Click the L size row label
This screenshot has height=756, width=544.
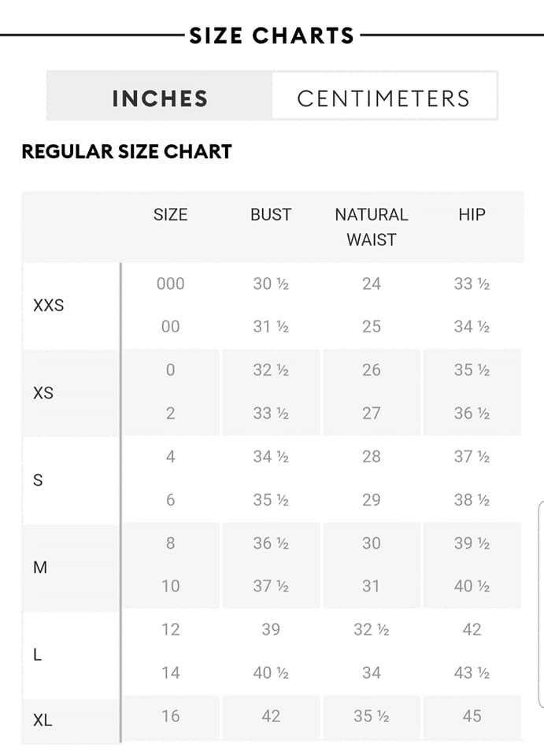37,654
